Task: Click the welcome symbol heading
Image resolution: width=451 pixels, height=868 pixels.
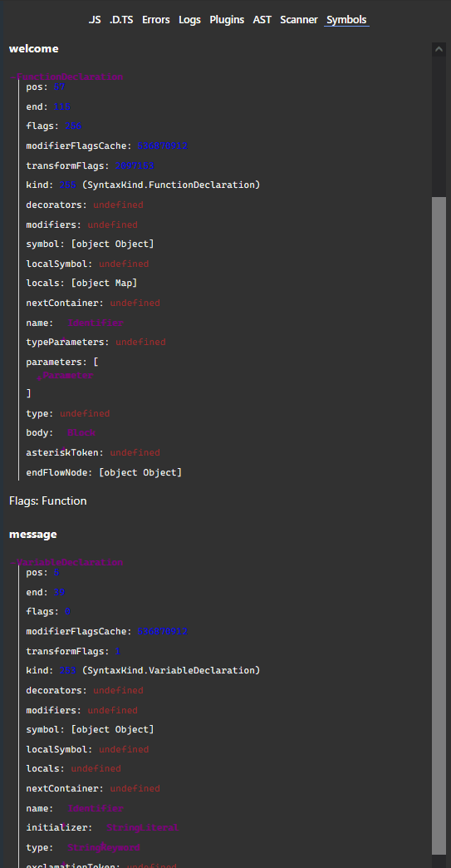Action: point(34,49)
